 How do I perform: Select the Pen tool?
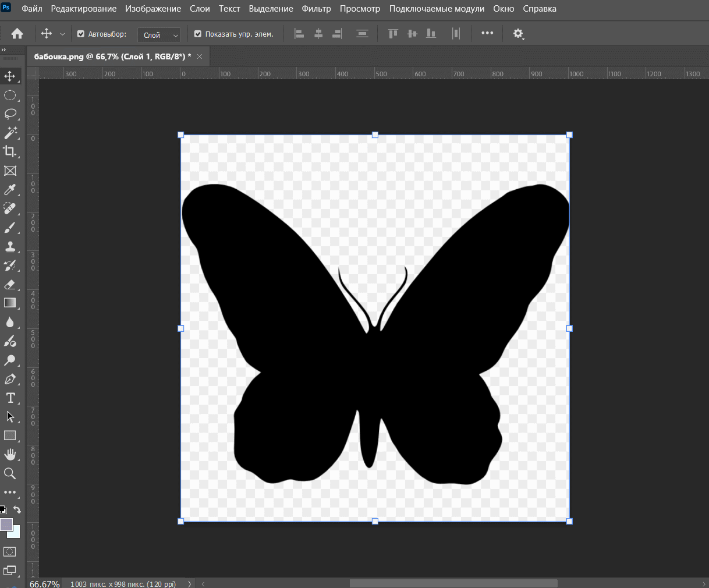coord(10,379)
